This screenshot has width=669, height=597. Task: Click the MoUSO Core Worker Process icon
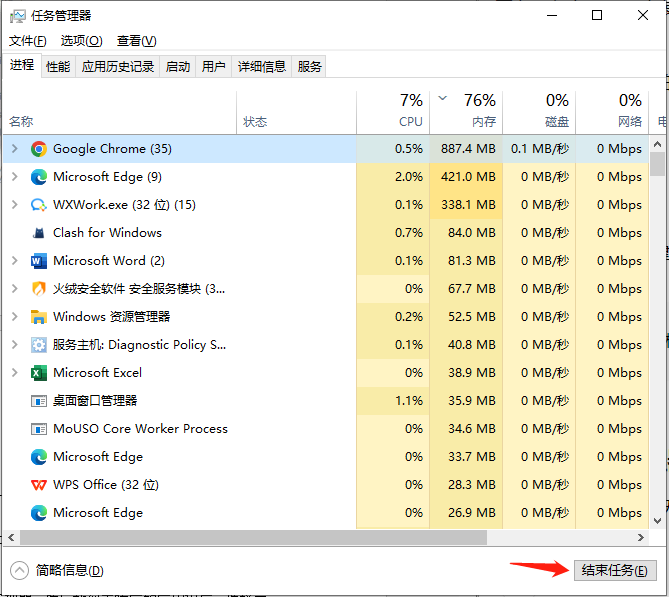[39, 429]
